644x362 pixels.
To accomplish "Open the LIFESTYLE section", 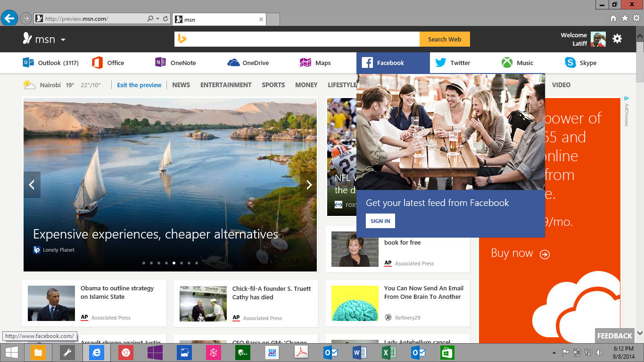I will coord(342,85).
